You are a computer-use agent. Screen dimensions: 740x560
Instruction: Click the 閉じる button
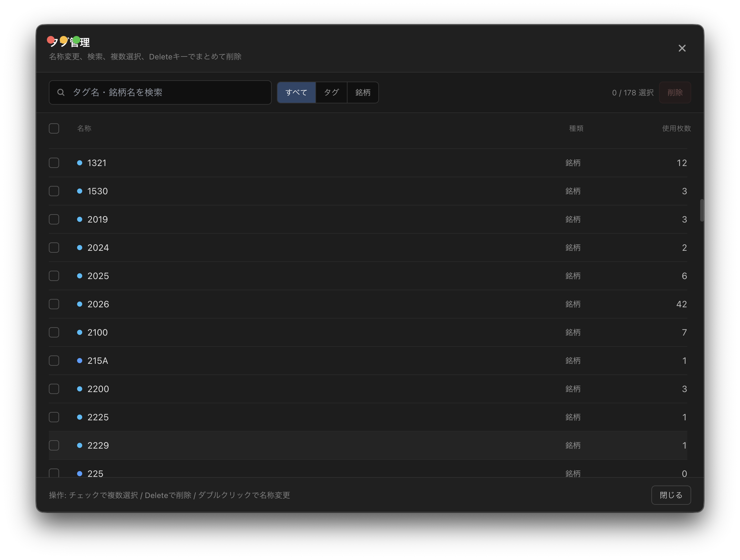pos(671,495)
